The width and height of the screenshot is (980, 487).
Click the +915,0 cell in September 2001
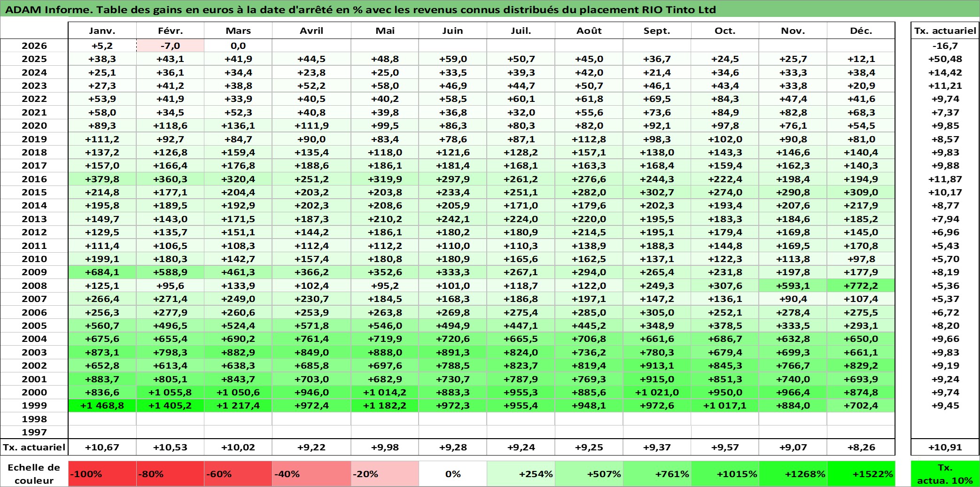pos(657,379)
